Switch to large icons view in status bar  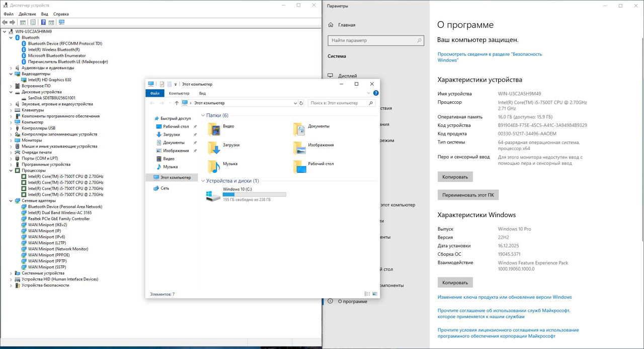point(374,294)
